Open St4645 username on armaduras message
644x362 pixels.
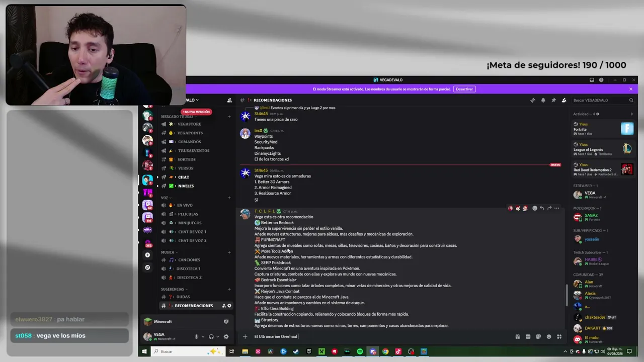click(x=261, y=170)
